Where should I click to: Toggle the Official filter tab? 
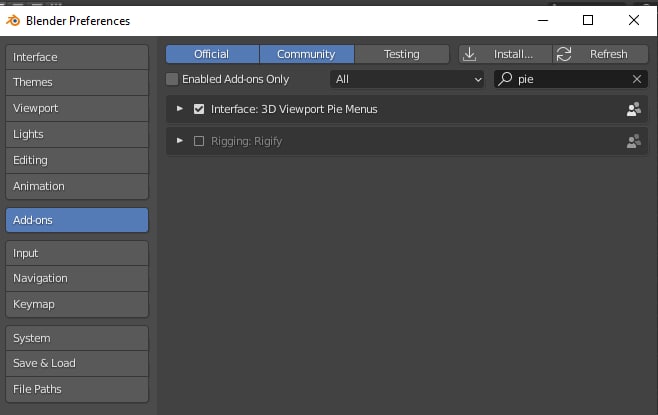tap(212, 54)
